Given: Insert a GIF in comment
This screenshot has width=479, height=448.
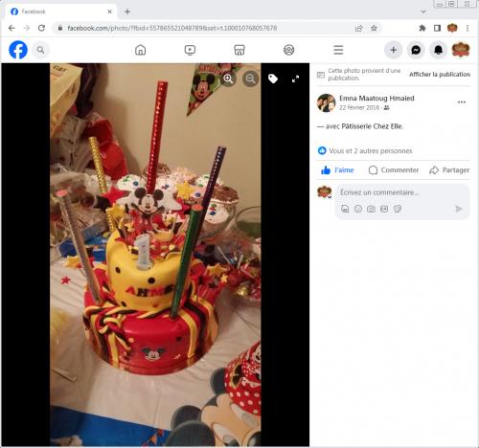Looking at the screenshot, I should coord(384,209).
